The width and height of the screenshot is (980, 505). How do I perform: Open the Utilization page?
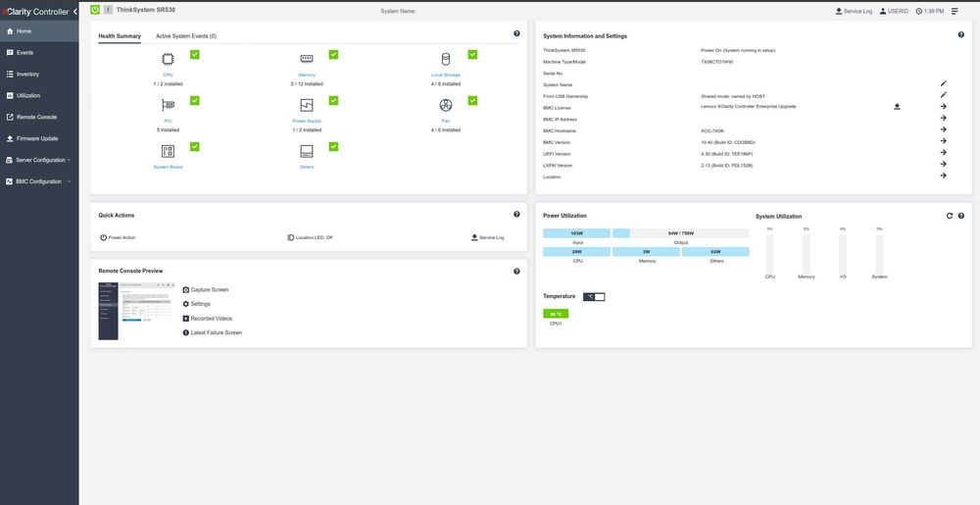[x=39, y=96]
